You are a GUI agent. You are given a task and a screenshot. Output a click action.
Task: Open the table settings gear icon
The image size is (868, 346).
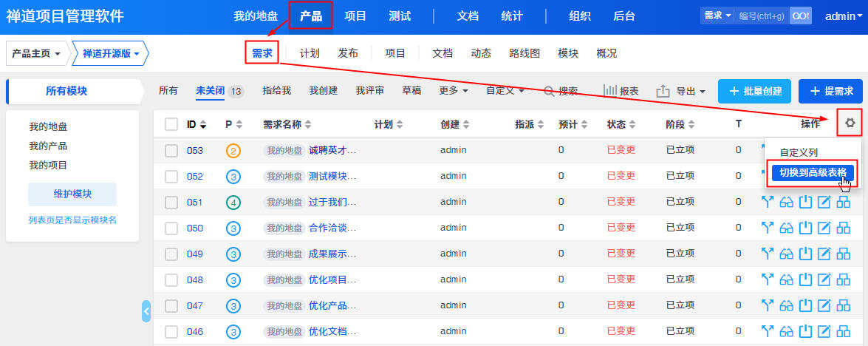pyautogui.click(x=850, y=124)
